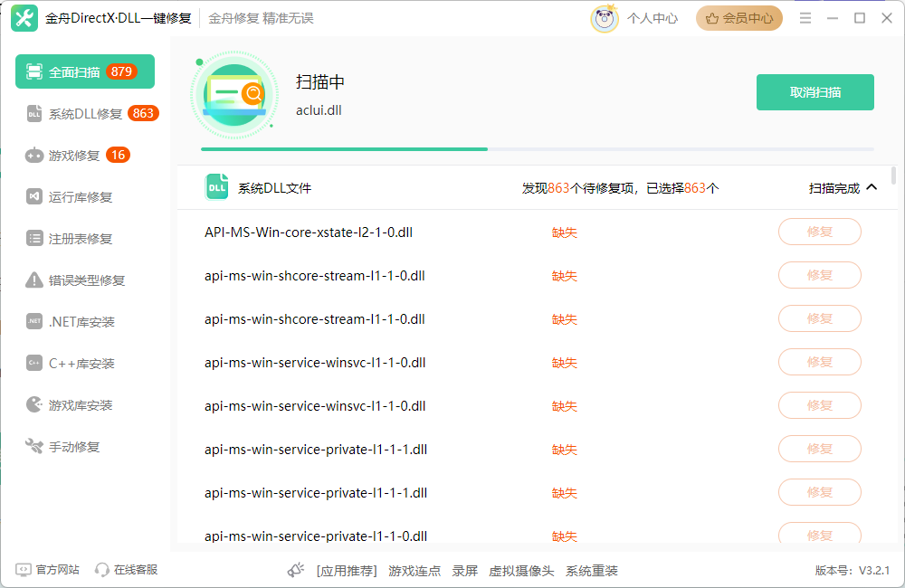Collapse the 扫描完成 section chevron
905x588 pixels.
(872, 188)
